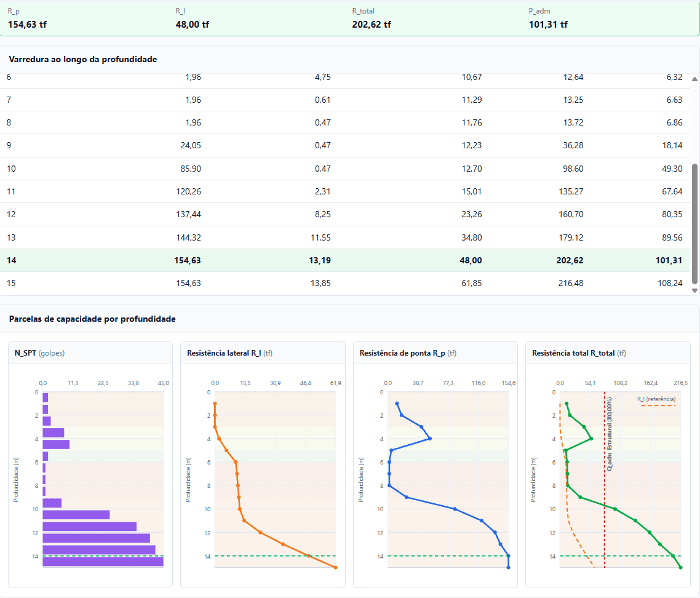Click the 85,90 cell in row 10
Image resolution: width=700 pixels, height=598 pixels.
(x=191, y=169)
